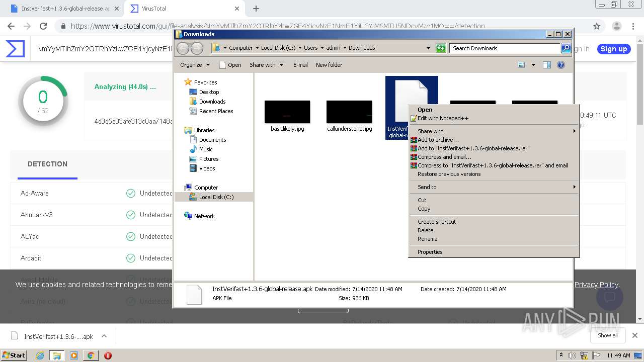Click the Sign up button on VirusTotal
The image size is (644, 362).
pyautogui.click(x=614, y=49)
